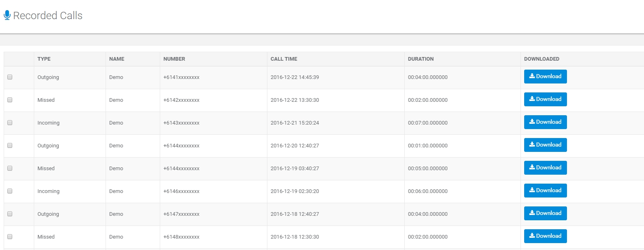Image resolution: width=644 pixels, height=250 pixels.
Task: Click Incoming type in the +6143xxxxxxxx row
Action: [49, 123]
